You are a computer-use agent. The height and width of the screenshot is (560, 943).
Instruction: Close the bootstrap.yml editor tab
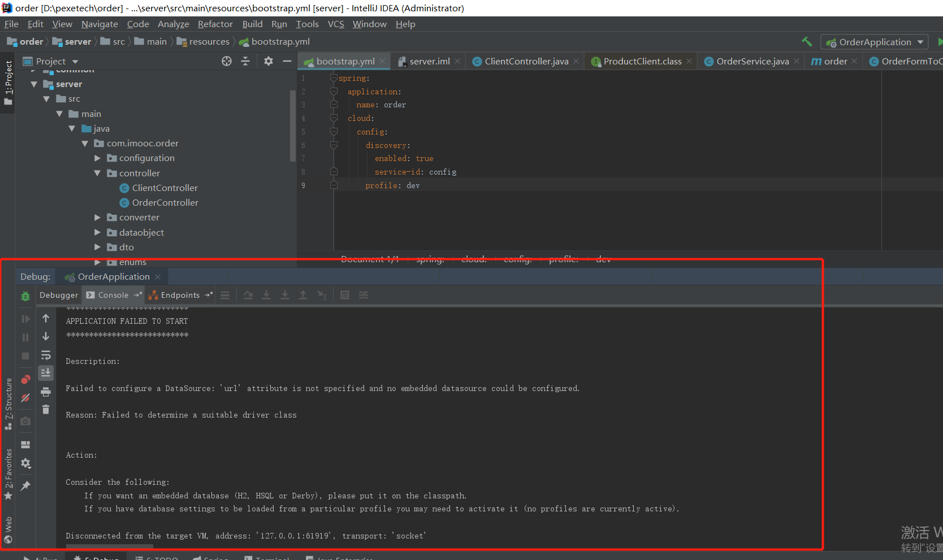click(x=383, y=61)
